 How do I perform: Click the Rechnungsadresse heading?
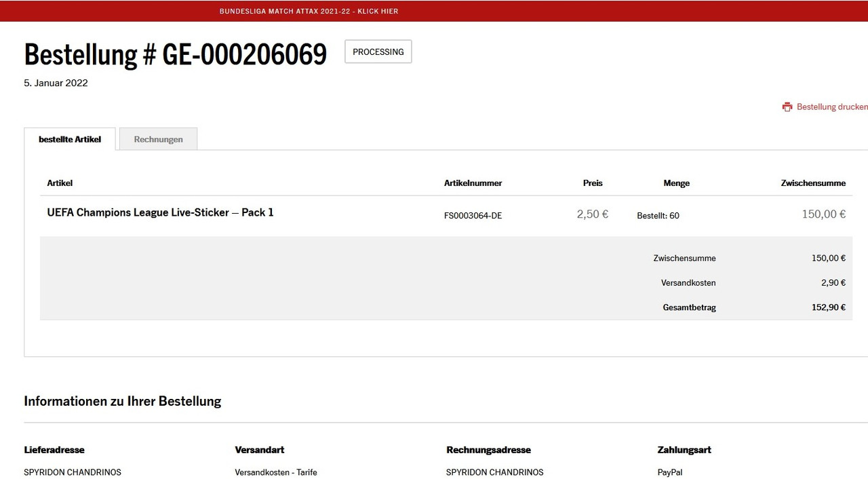[488, 450]
